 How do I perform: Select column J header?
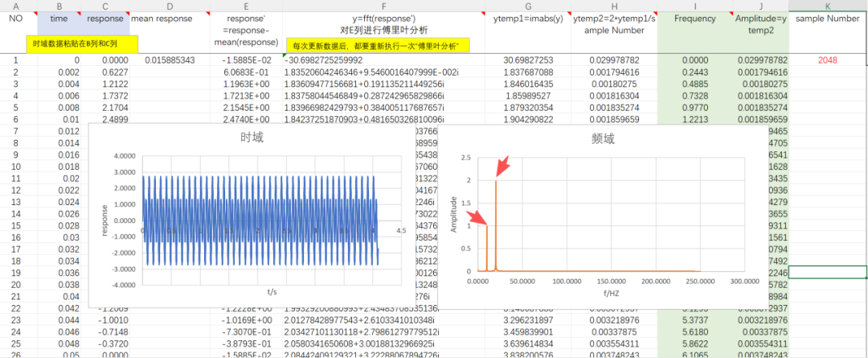click(761, 6)
